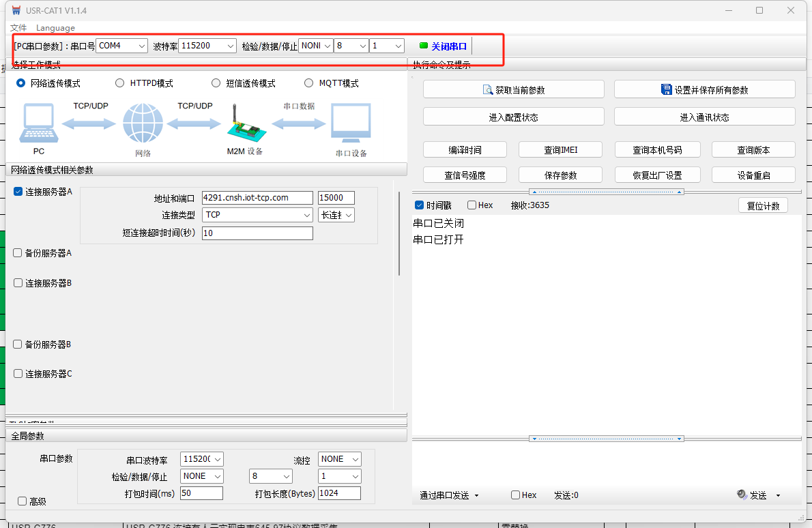Open the 串口波特率 dropdown in 全局参数
812x528 pixels.
[201, 459]
